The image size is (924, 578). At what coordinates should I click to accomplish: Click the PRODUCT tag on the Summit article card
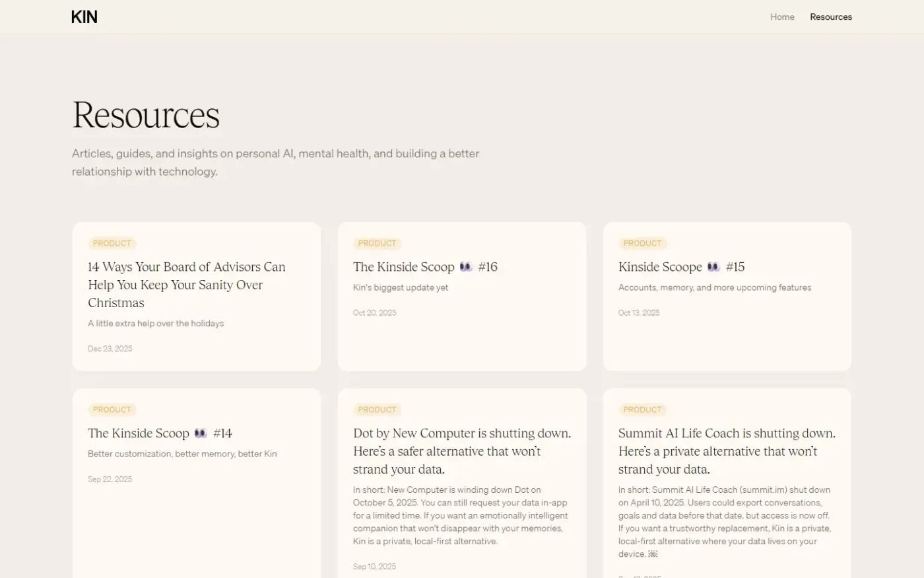click(642, 410)
